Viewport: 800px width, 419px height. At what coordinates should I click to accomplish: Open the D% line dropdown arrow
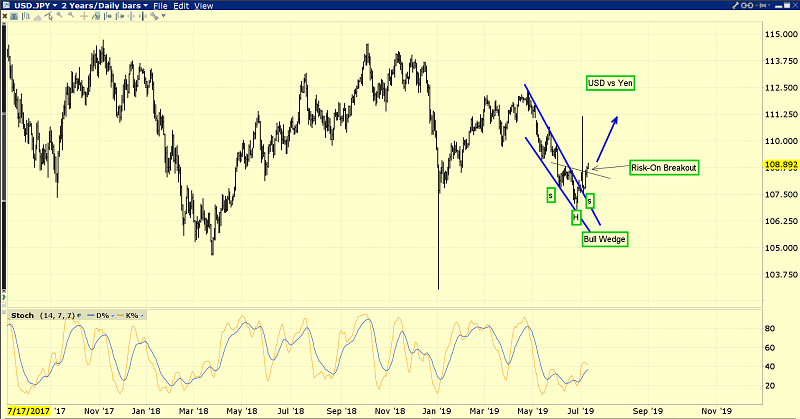pyautogui.click(x=113, y=316)
